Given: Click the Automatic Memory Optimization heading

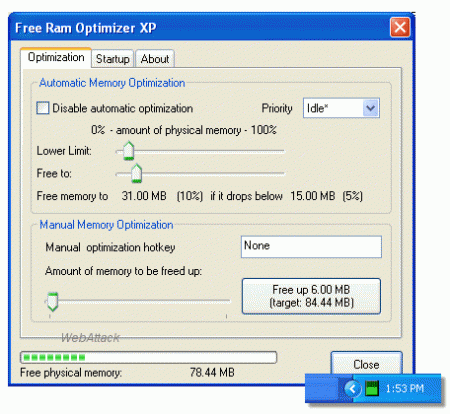Looking at the screenshot, I should [x=112, y=83].
